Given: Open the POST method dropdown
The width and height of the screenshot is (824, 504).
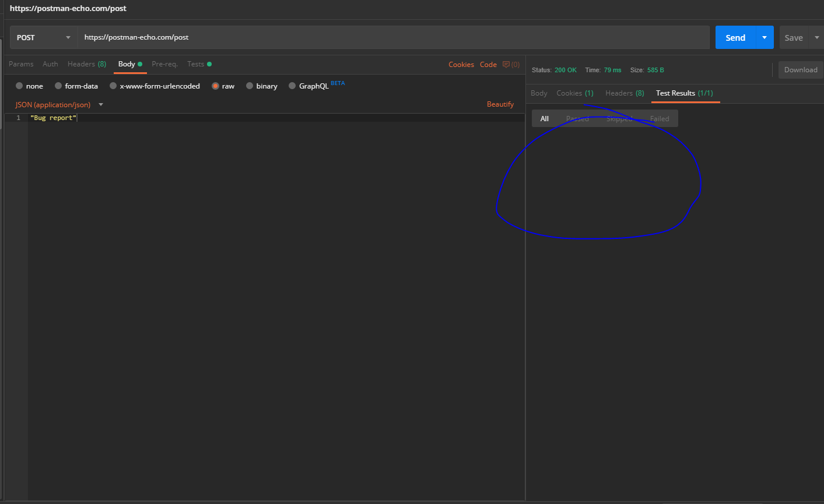Looking at the screenshot, I should coord(42,37).
